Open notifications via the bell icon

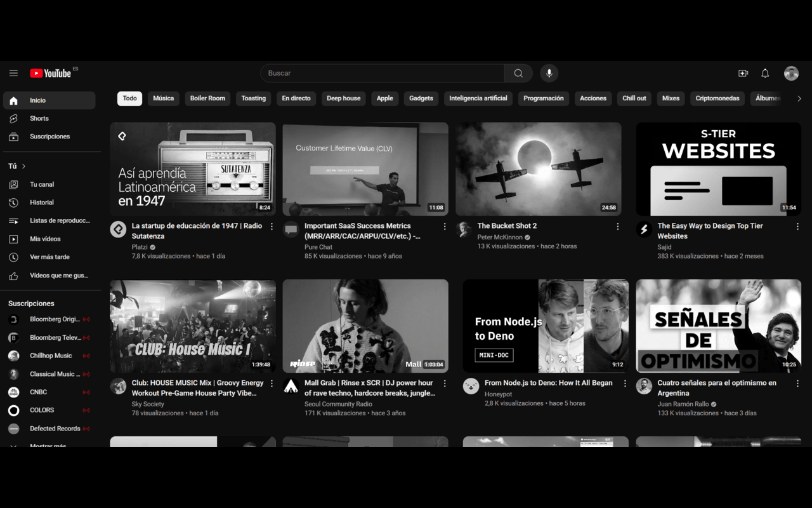click(x=765, y=73)
